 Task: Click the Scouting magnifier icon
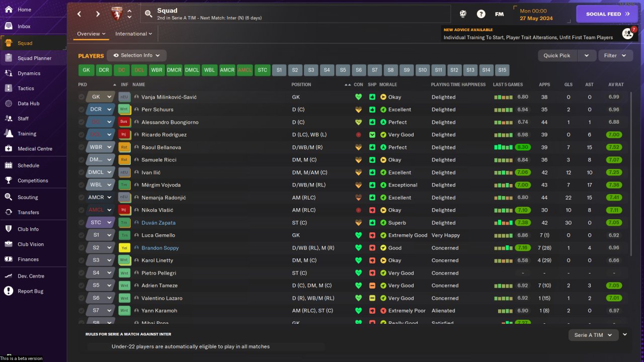click(x=8, y=197)
